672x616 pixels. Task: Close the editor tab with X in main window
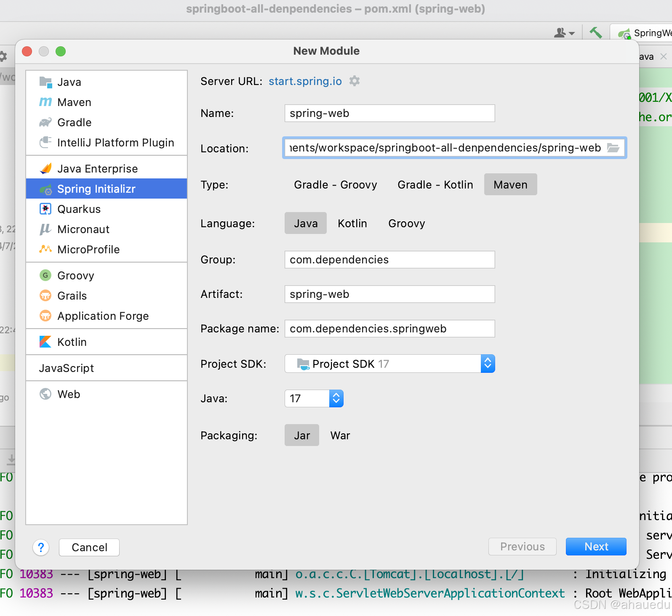(664, 56)
